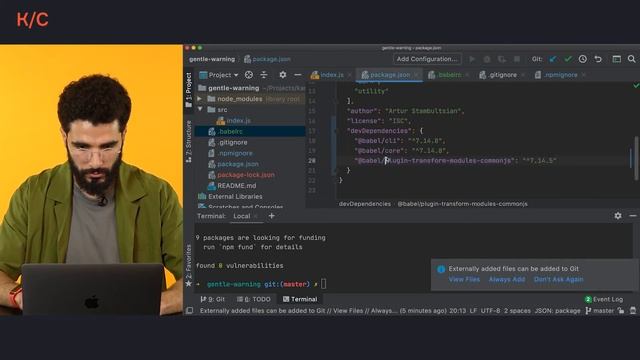
Task: Open the Structure tool window sidebar tab
Action: pyautogui.click(x=189, y=141)
